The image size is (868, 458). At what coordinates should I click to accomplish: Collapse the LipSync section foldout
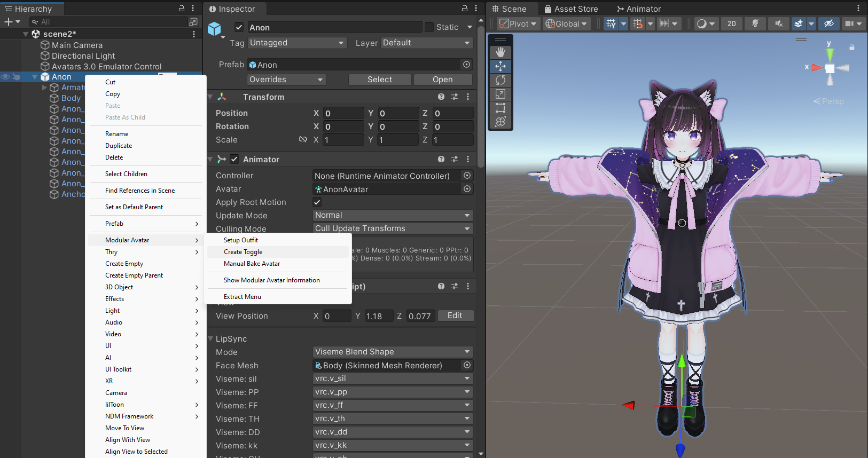coord(210,338)
